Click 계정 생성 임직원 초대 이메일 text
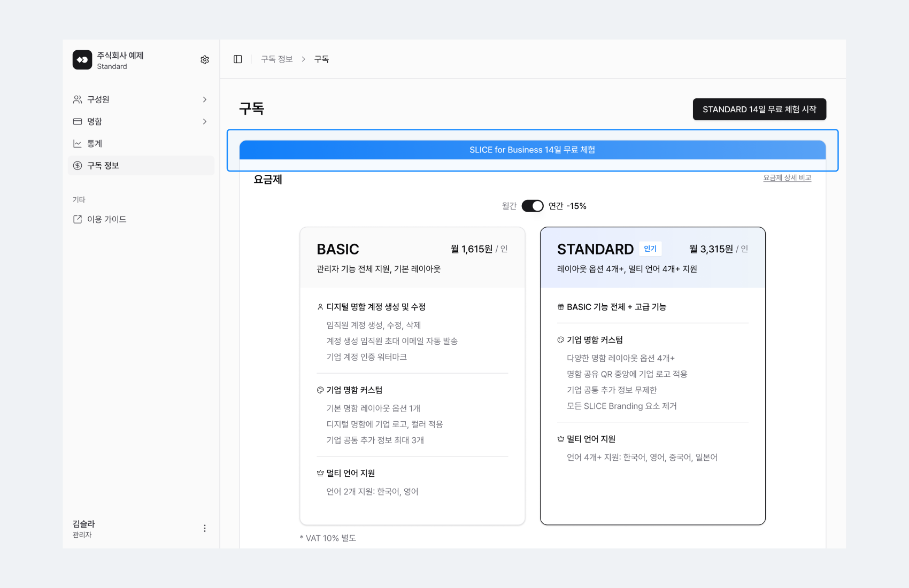The height and width of the screenshot is (588, 909). (x=392, y=341)
